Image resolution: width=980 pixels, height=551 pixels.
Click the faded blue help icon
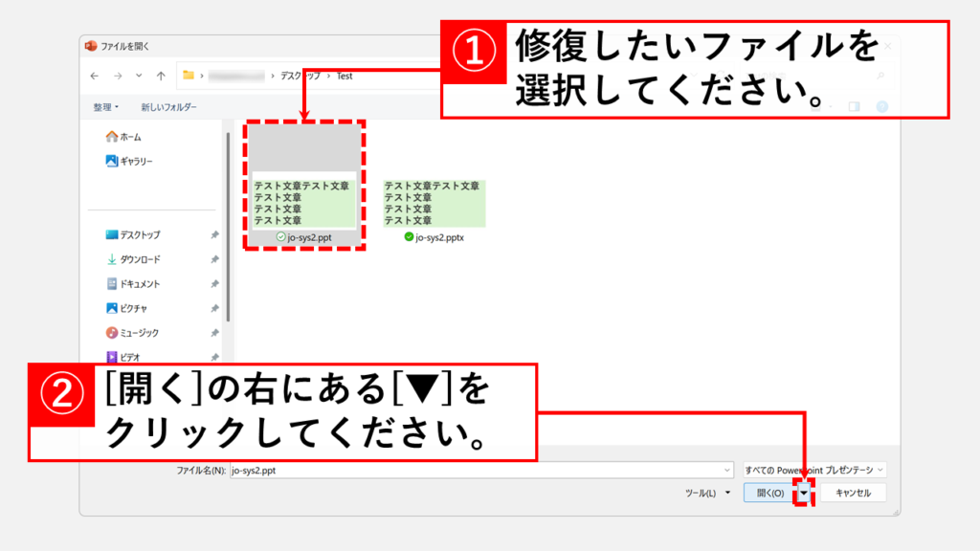pos(881,107)
